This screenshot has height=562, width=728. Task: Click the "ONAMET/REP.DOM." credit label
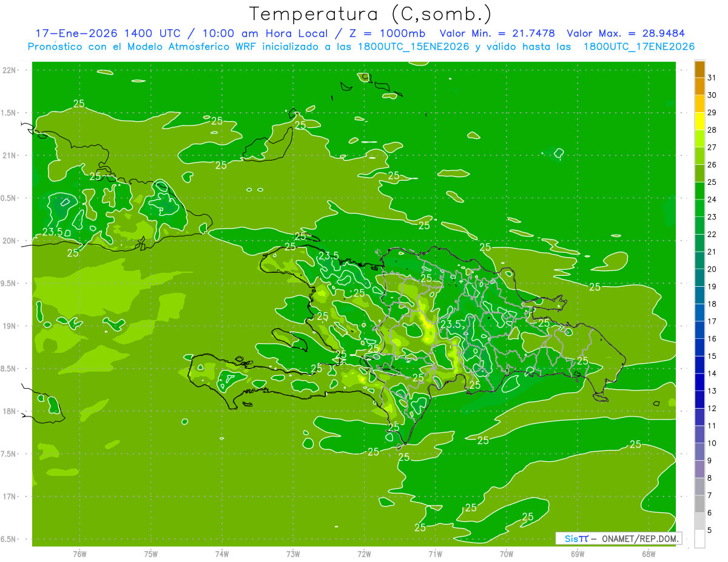641,538
